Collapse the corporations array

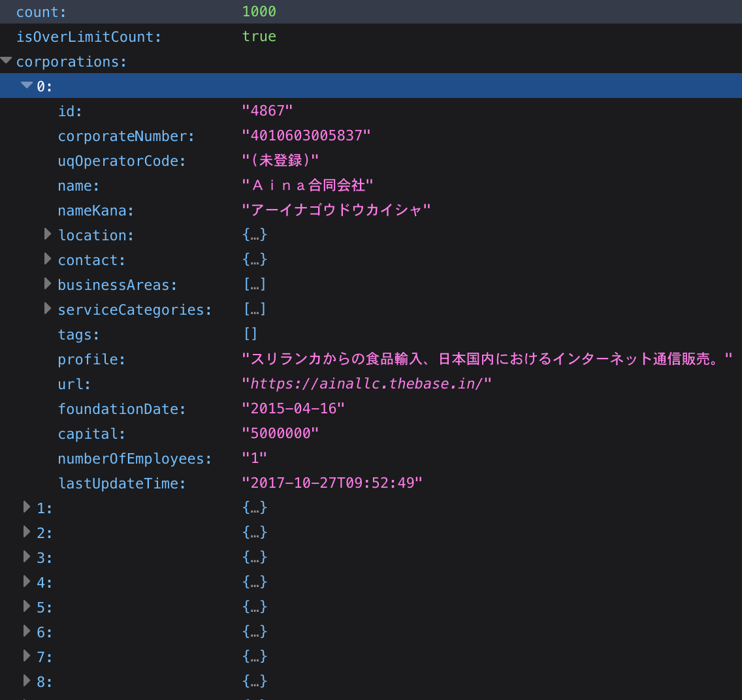(x=7, y=61)
